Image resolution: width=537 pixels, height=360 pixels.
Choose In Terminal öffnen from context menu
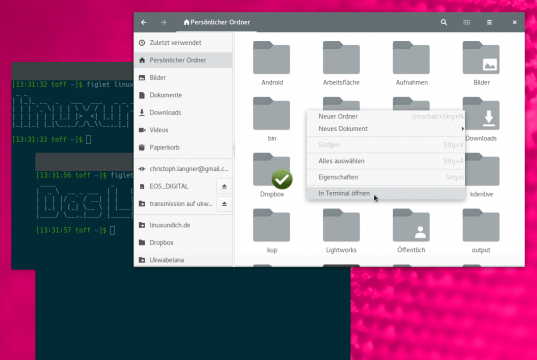point(386,193)
